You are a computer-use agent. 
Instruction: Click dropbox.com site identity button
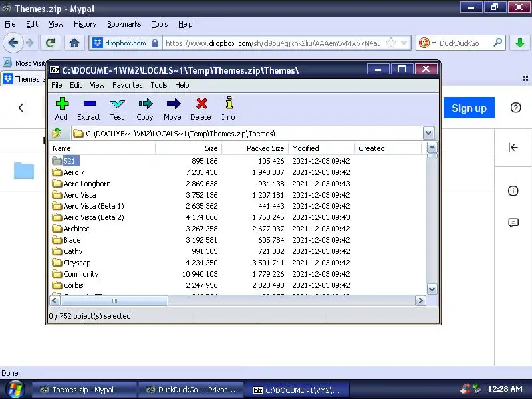point(125,43)
